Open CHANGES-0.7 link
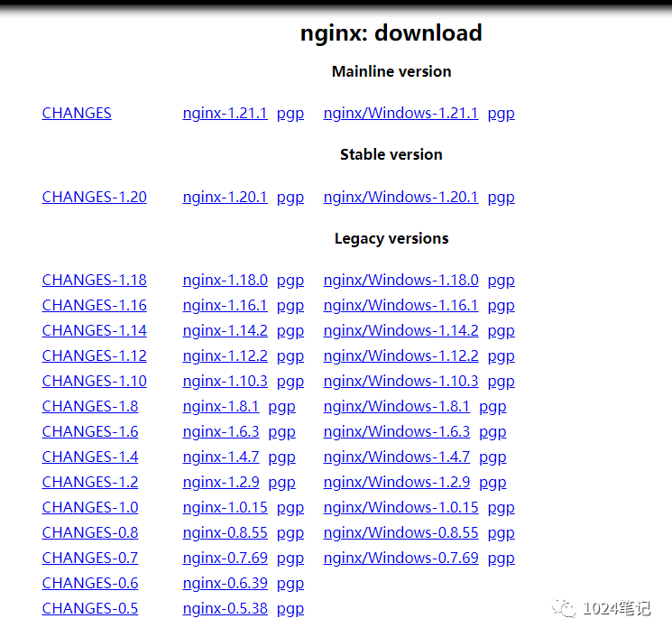 pos(90,559)
